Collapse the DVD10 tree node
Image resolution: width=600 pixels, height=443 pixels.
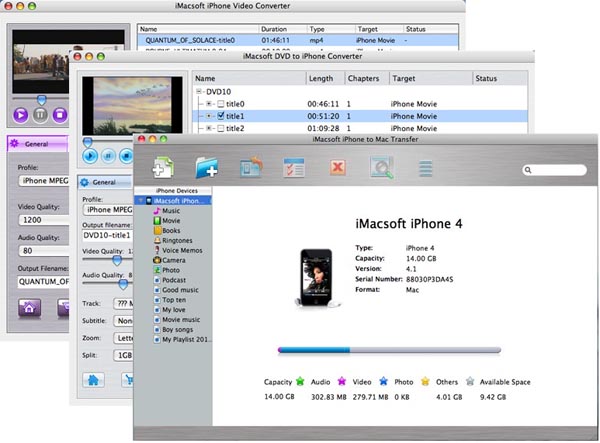pyautogui.click(x=198, y=91)
